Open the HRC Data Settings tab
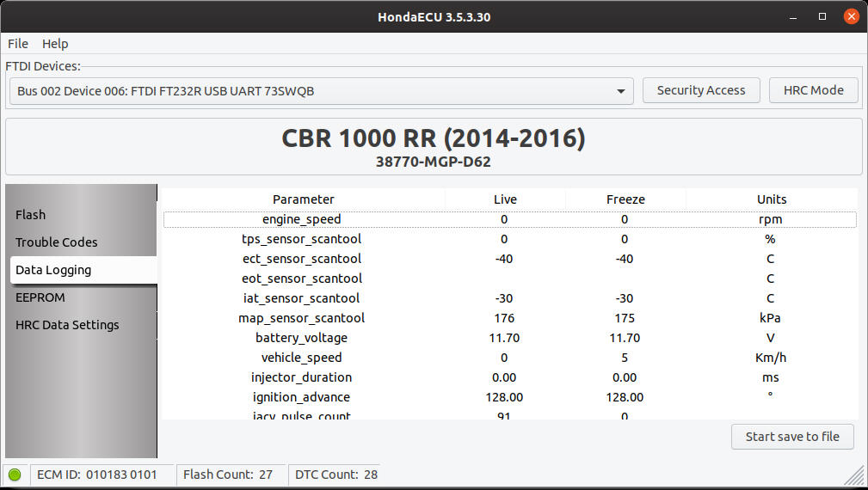Image resolution: width=868 pixels, height=490 pixels. point(67,325)
